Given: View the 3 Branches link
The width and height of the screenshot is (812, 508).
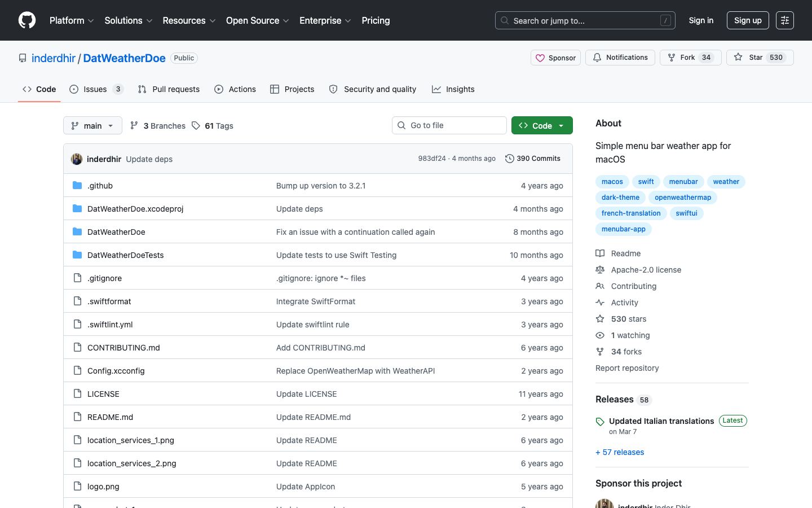Looking at the screenshot, I should 158,125.
